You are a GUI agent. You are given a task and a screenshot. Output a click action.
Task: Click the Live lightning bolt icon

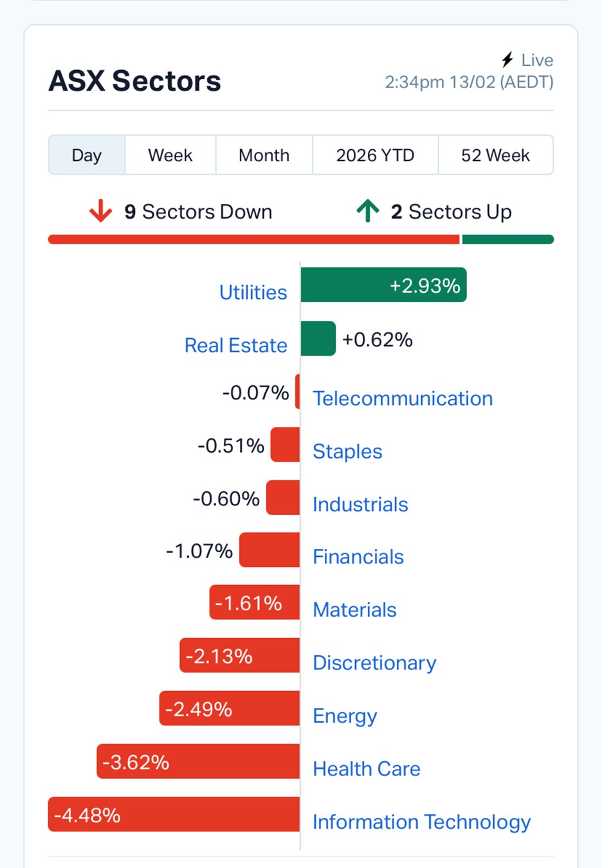point(507,60)
